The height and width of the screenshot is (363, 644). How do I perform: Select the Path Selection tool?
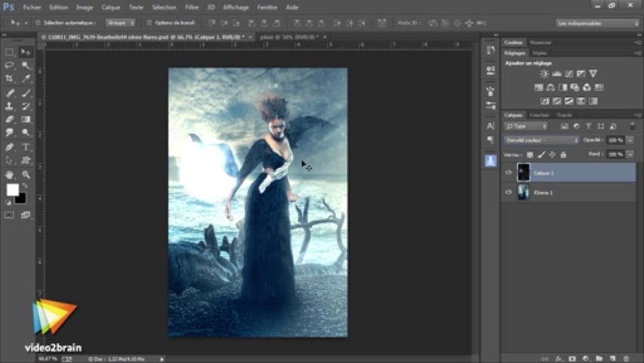tap(10, 160)
